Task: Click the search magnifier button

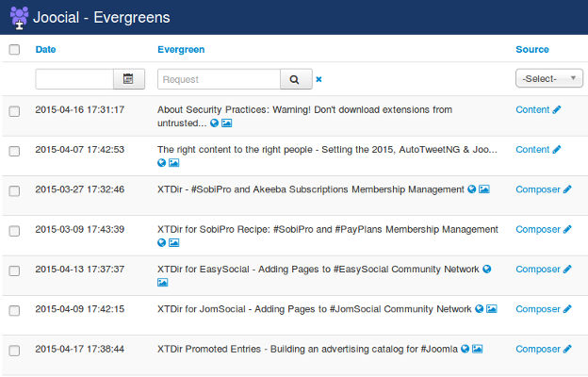Action: click(296, 79)
